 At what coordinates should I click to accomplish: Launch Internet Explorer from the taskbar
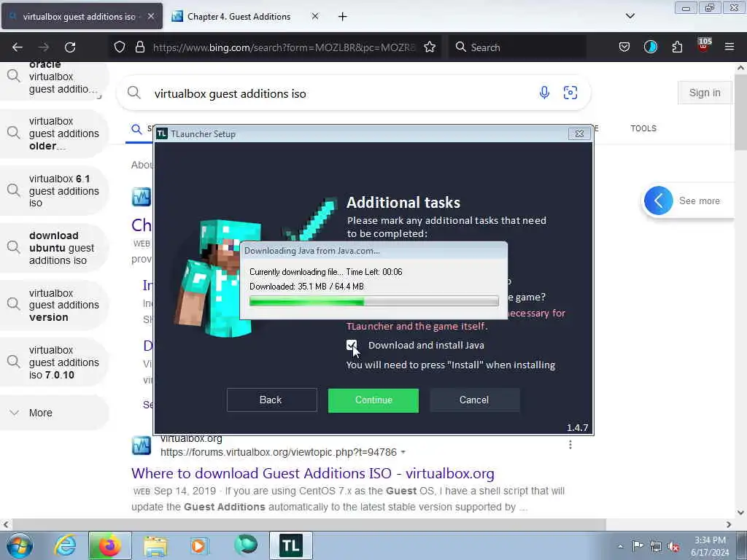(65, 545)
